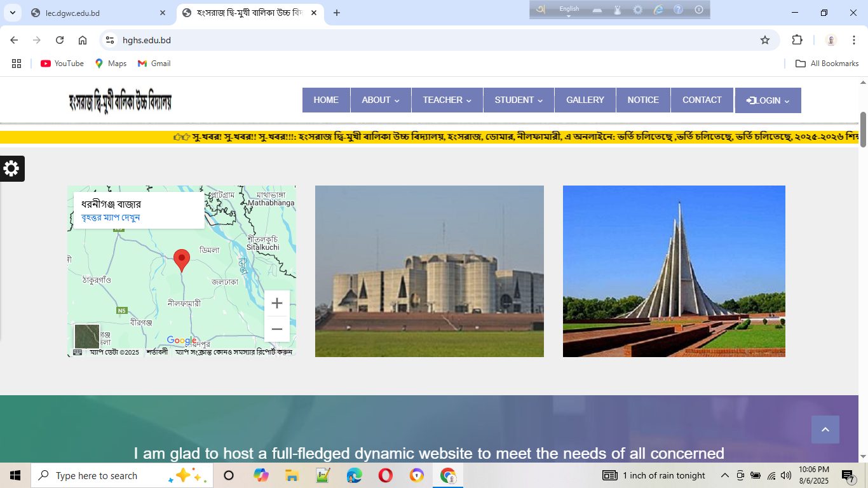Open the STUDENT dropdown menu
The height and width of the screenshot is (488, 868).
point(519,100)
